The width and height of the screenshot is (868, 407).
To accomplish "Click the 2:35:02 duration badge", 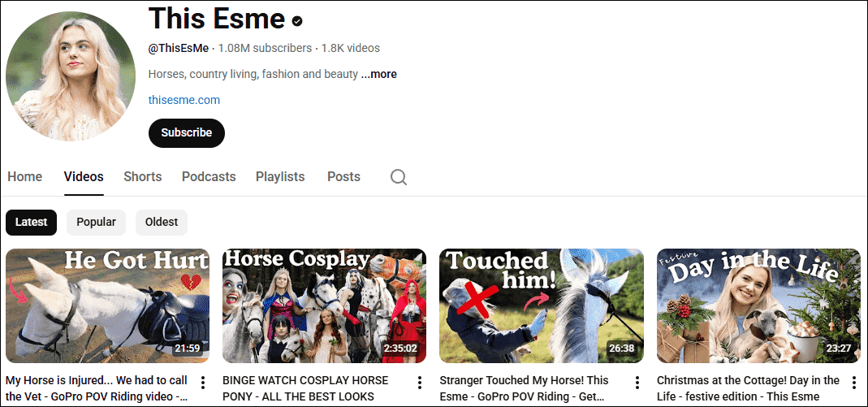I will [x=401, y=349].
